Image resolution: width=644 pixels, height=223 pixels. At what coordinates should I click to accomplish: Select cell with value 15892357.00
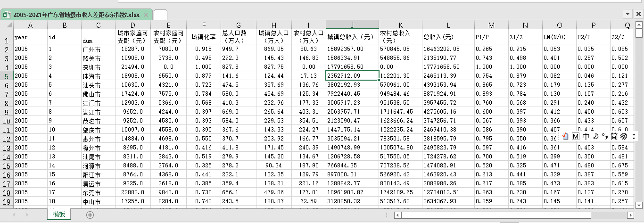tap(352, 49)
